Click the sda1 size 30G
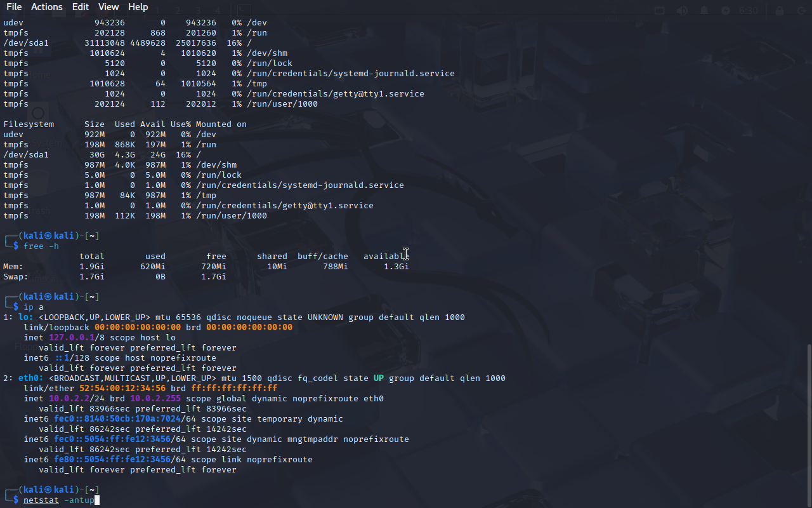This screenshot has width=812, height=508. [x=97, y=155]
